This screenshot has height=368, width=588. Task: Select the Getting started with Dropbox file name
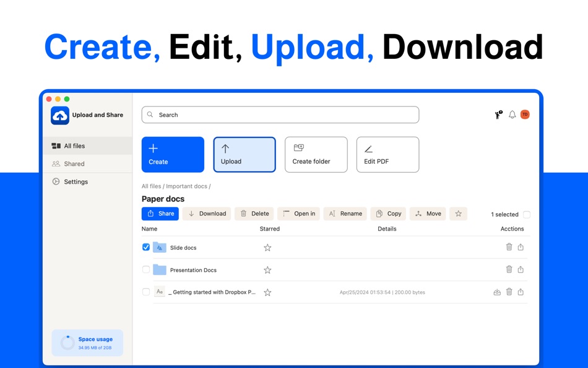[212, 292]
